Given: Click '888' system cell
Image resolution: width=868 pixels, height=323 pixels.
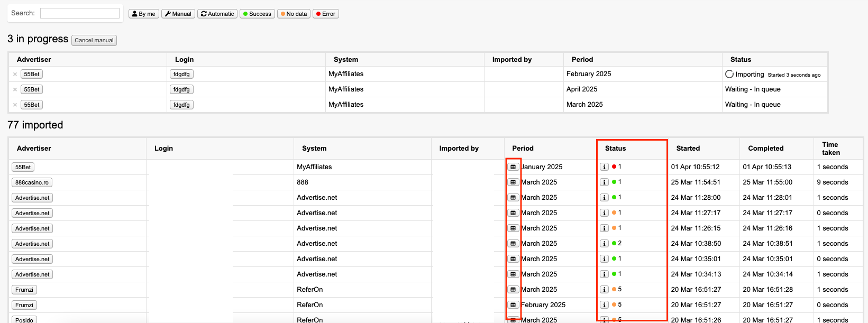Looking at the screenshot, I should pos(303,182).
